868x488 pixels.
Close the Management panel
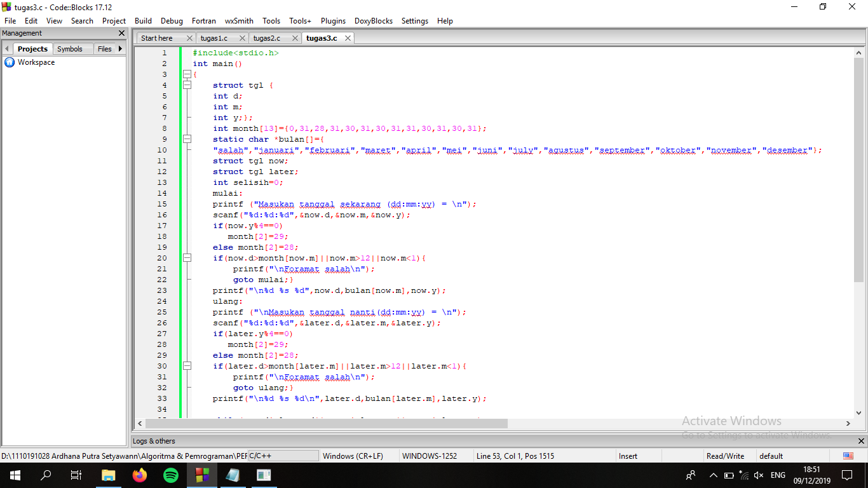[122, 33]
